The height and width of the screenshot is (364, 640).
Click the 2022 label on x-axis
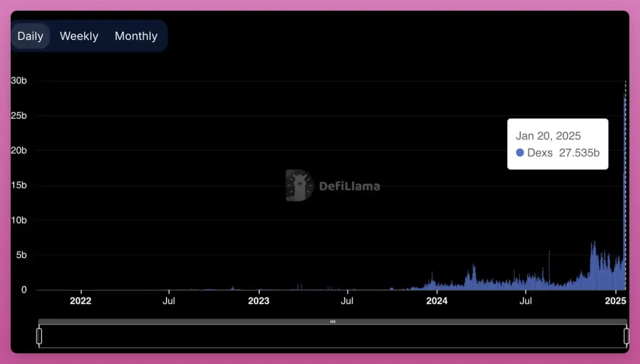tap(81, 301)
